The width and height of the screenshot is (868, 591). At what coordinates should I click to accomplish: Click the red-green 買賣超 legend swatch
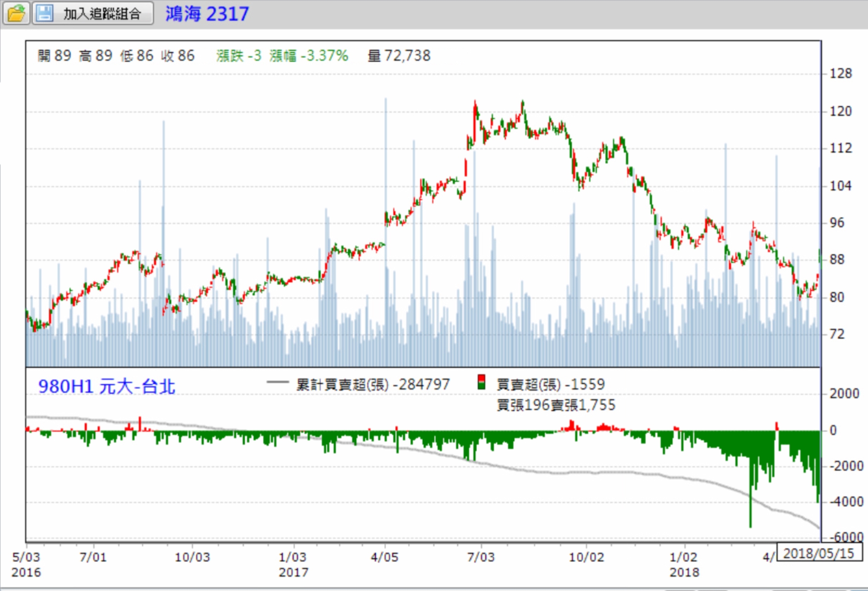coord(481,382)
